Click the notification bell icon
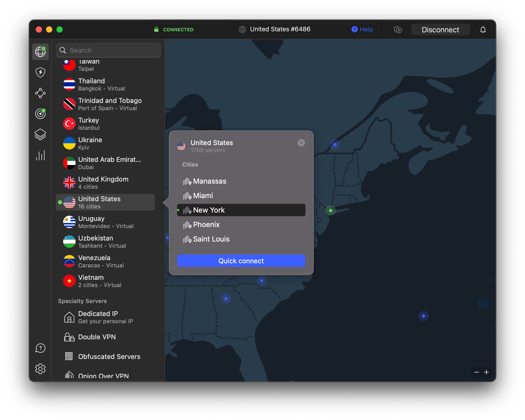The width and height of the screenshot is (525, 420). [483, 30]
